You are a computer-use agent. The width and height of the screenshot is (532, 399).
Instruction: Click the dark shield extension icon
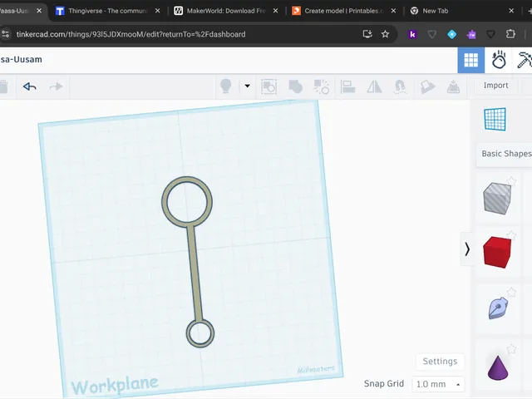point(490,34)
